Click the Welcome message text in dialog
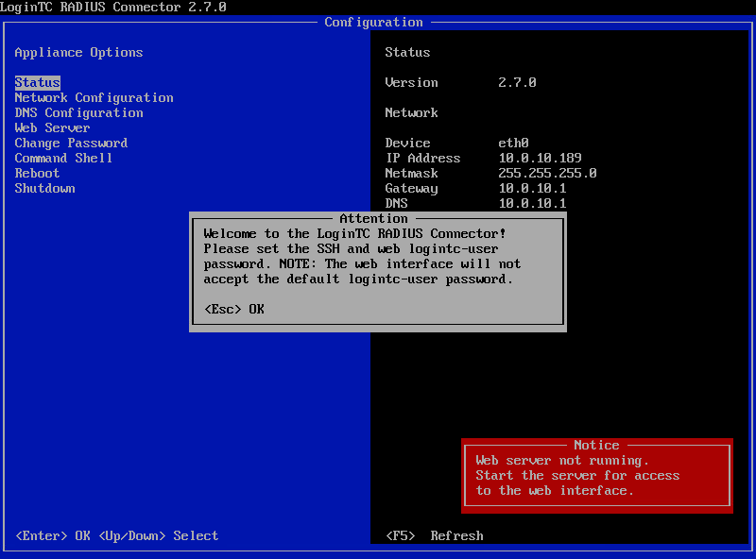Image resolution: width=756 pixels, height=559 pixels. [x=362, y=257]
